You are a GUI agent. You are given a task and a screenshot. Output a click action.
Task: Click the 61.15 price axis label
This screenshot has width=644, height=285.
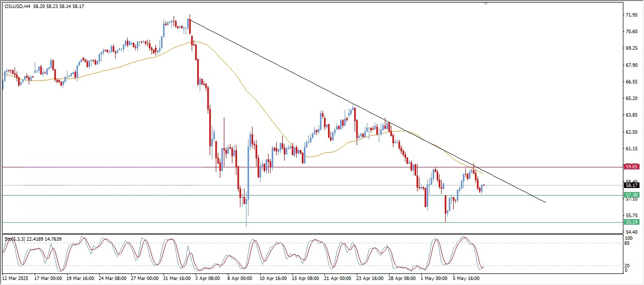[632, 149]
